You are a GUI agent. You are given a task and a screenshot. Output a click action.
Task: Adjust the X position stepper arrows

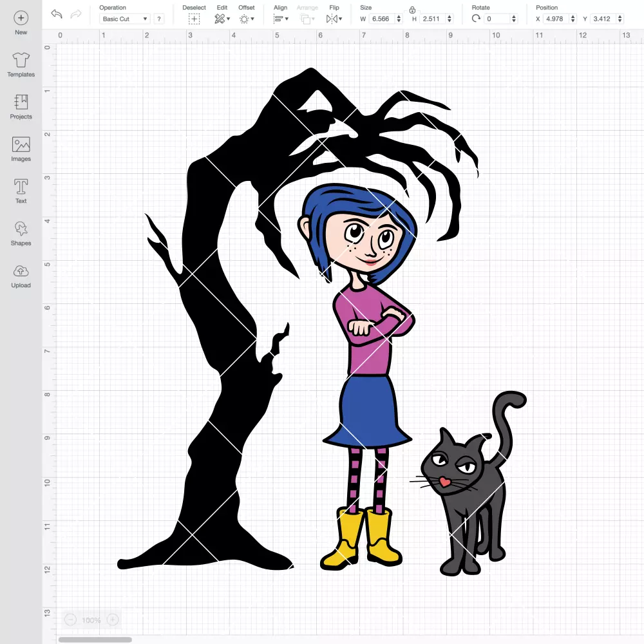(x=573, y=19)
